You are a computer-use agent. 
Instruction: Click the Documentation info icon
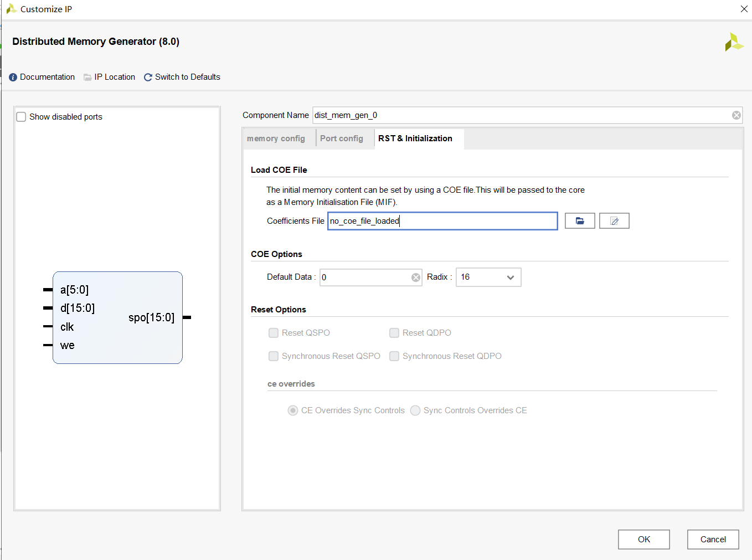click(13, 78)
